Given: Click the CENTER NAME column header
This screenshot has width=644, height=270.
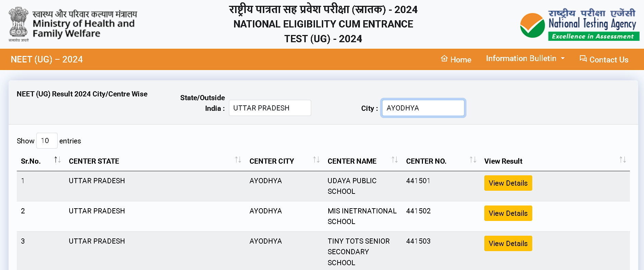Looking at the screenshot, I should pyautogui.click(x=352, y=161).
